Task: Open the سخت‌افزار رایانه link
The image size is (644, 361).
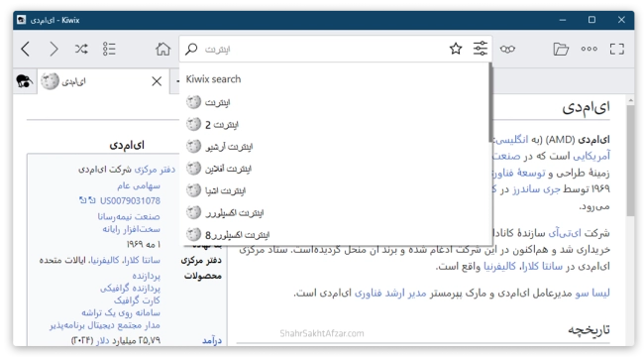Action: pos(132,229)
